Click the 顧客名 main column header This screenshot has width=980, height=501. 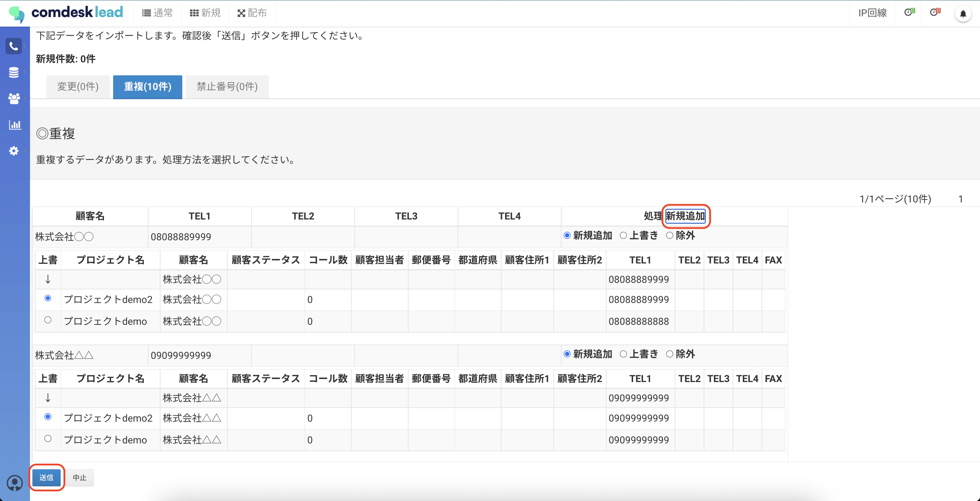coord(90,216)
